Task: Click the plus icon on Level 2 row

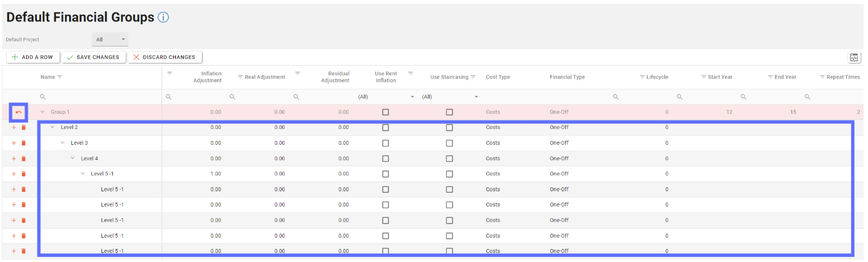Action: click(x=14, y=128)
